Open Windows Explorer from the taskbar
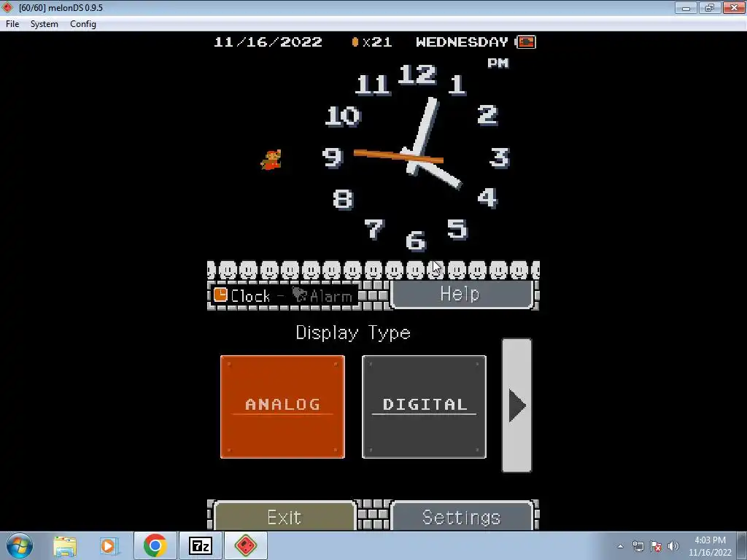This screenshot has height=560, width=747. coord(65,546)
